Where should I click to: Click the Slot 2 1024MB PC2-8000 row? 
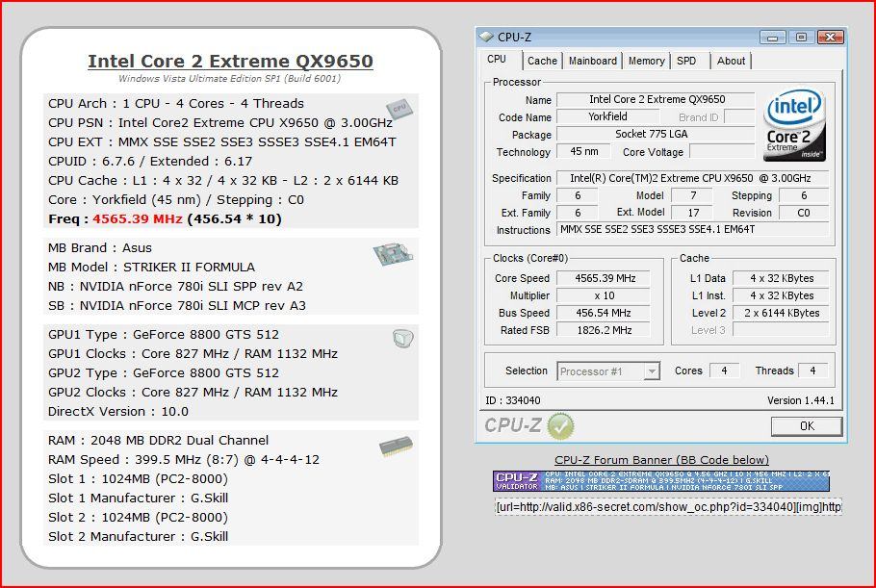138,517
